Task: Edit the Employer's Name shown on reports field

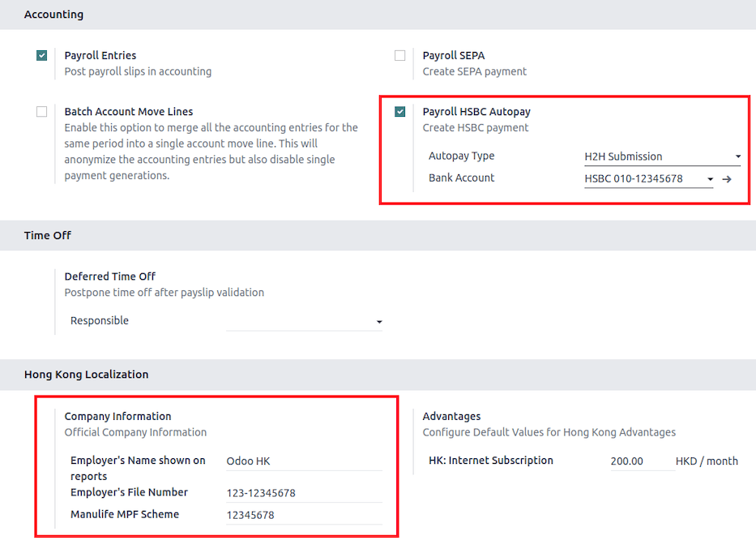Action: (x=304, y=461)
